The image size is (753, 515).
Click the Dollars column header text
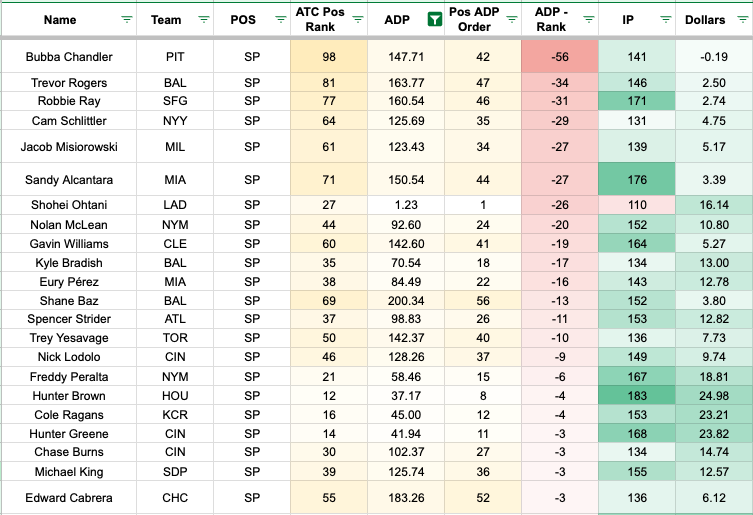coord(705,19)
